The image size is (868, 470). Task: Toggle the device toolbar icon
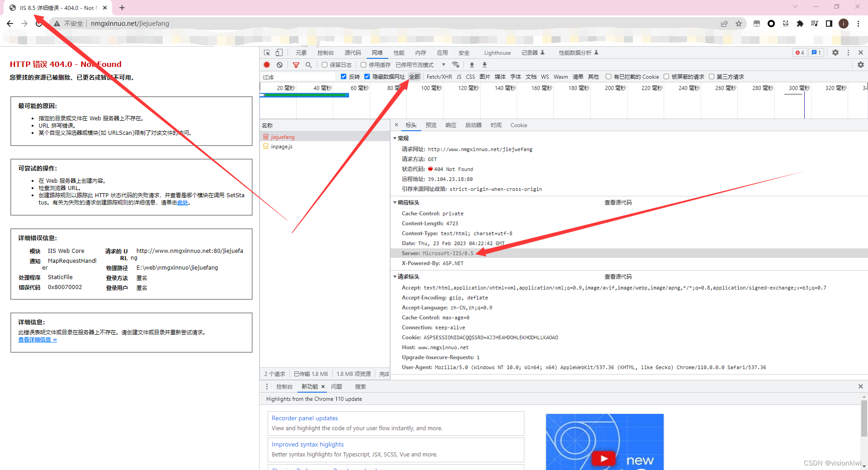pyautogui.click(x=279, y=52)
